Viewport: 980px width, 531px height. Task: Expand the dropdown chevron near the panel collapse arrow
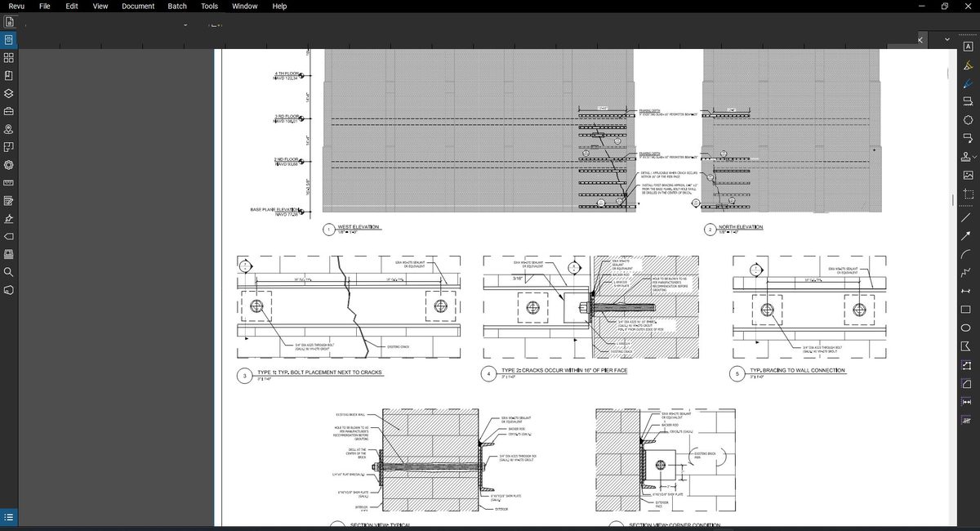pyautogui.click(x=947, y=38)
